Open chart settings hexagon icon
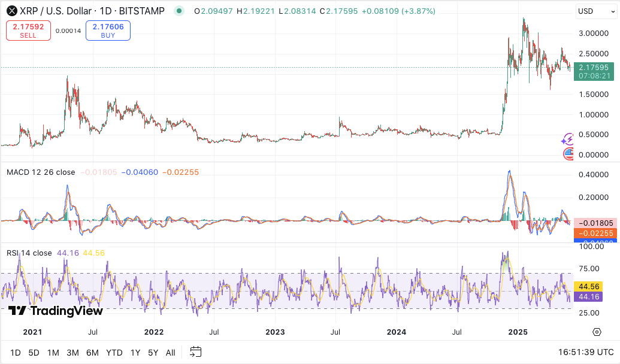The width and height of the screenshot is (620, 364). tap(597, 332)
